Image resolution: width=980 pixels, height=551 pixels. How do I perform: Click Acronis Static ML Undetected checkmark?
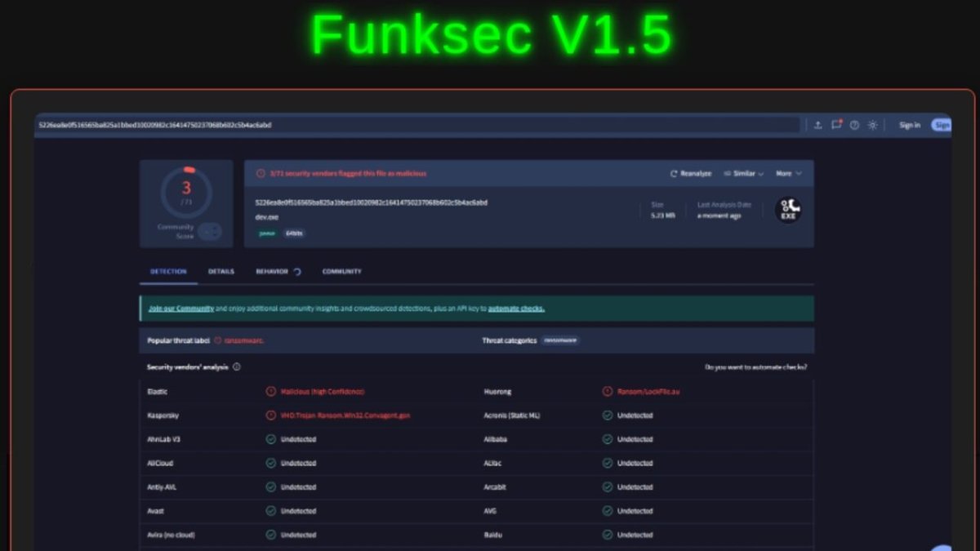pos(606,415)
